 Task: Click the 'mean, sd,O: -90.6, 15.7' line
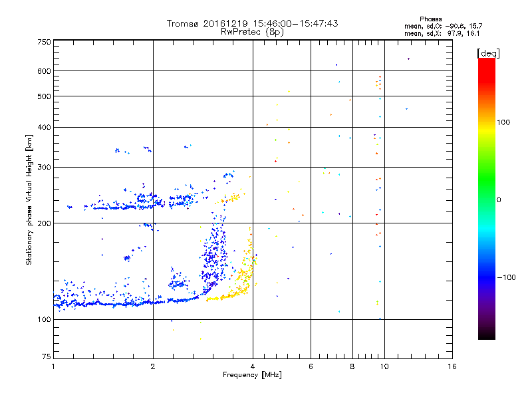(443, 26)
